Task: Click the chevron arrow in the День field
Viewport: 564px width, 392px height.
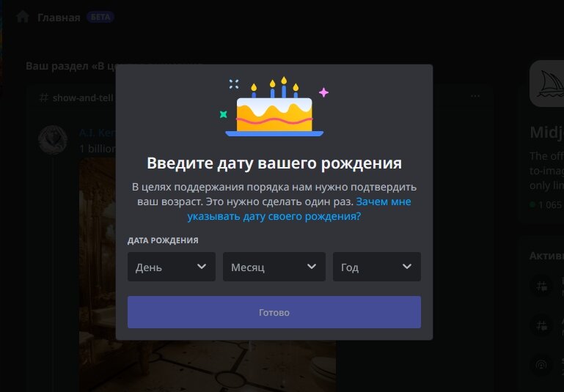Action: coord(202,267)
